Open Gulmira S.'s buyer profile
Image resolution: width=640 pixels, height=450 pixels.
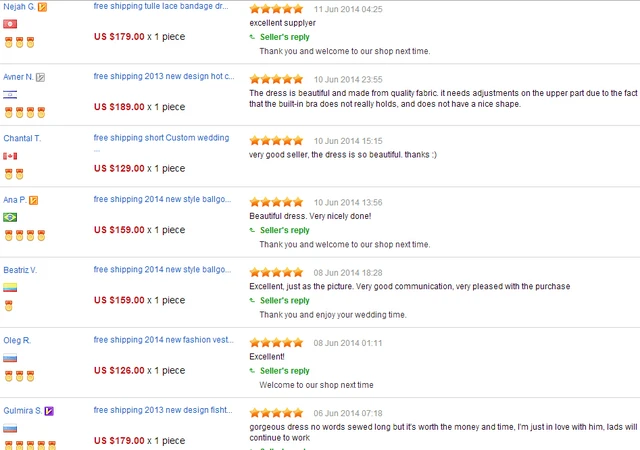click(x=22, y=410)
